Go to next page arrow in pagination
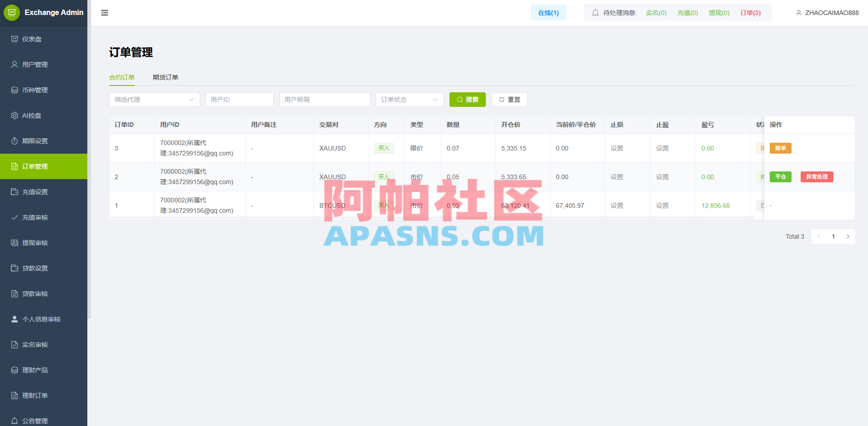This screenshot has height=426, width=868. [x=848, y=236]
